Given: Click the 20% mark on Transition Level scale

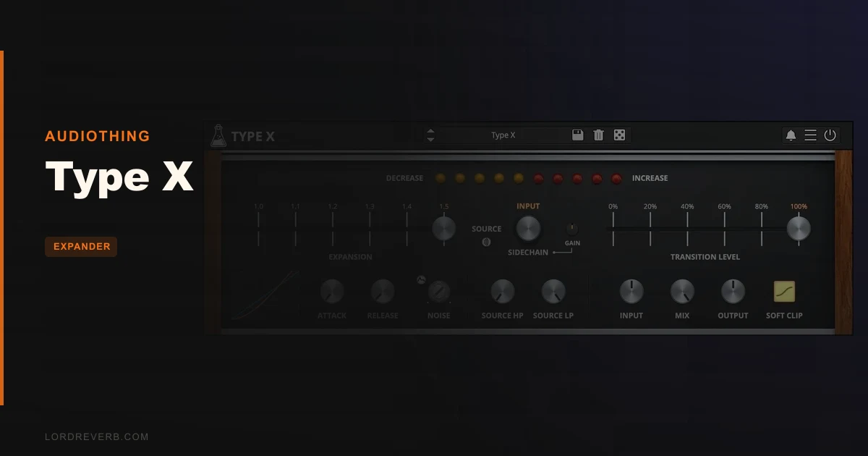Looking at the screenshot, I should click(x=650, y=206).
